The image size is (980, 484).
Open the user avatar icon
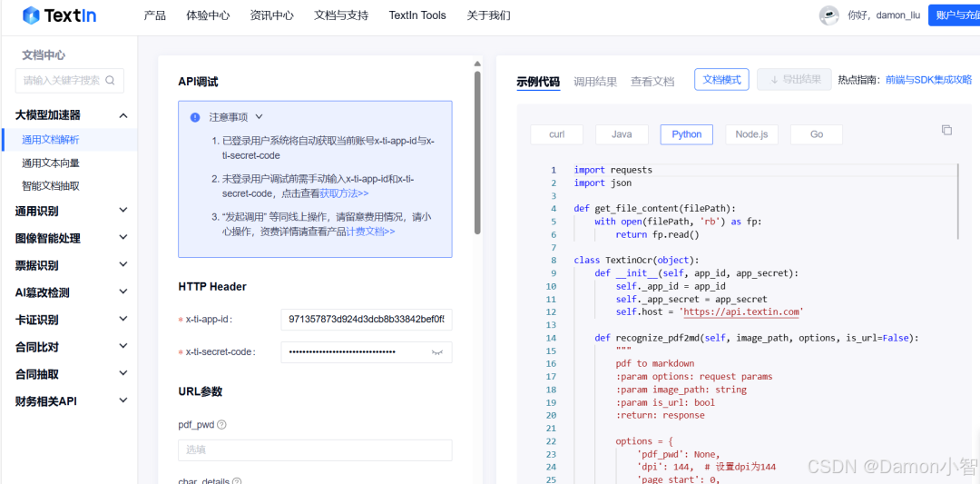pyautogui.click(x=828, y=15)
